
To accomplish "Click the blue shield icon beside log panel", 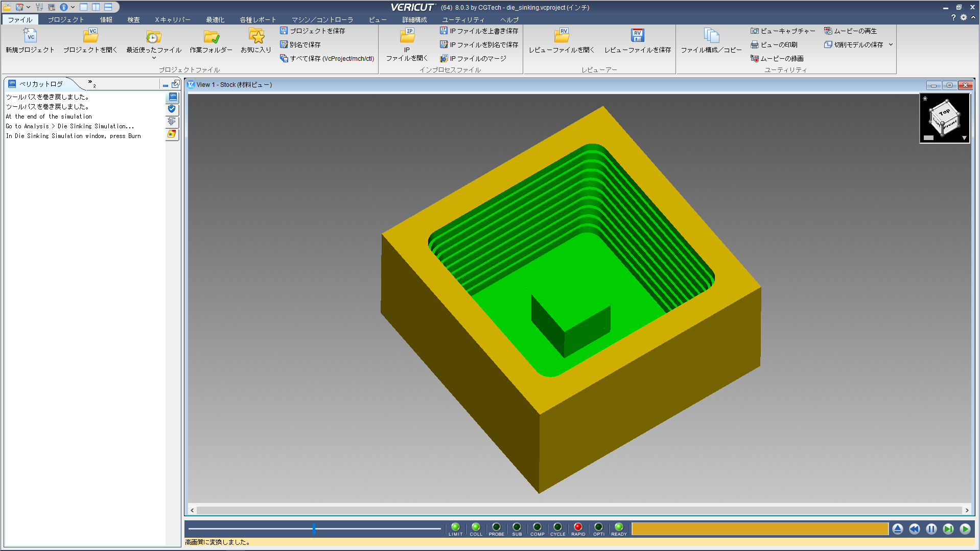I will pos(172,109).
